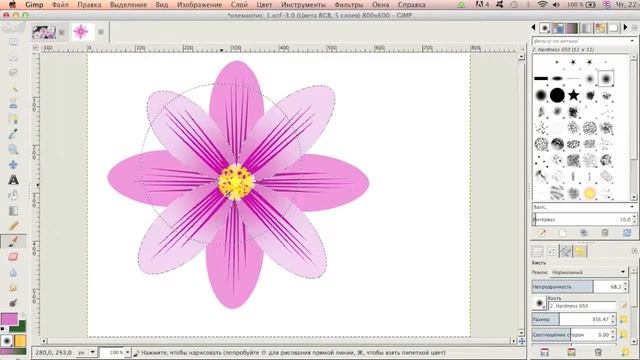Select the Eraser tool in toolbox
The image size is (640, 360).
(x=13, y=257)
